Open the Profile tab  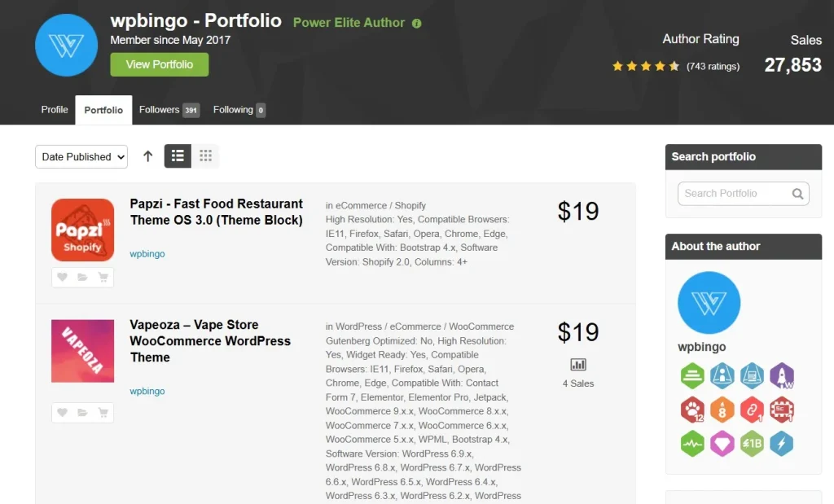point(55,110)
